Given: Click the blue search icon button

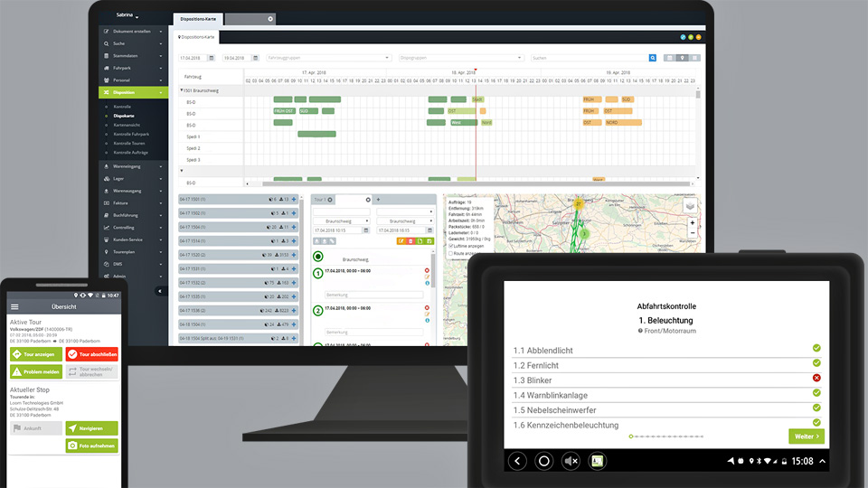Looking at the screenshot, I should [652, 58].
